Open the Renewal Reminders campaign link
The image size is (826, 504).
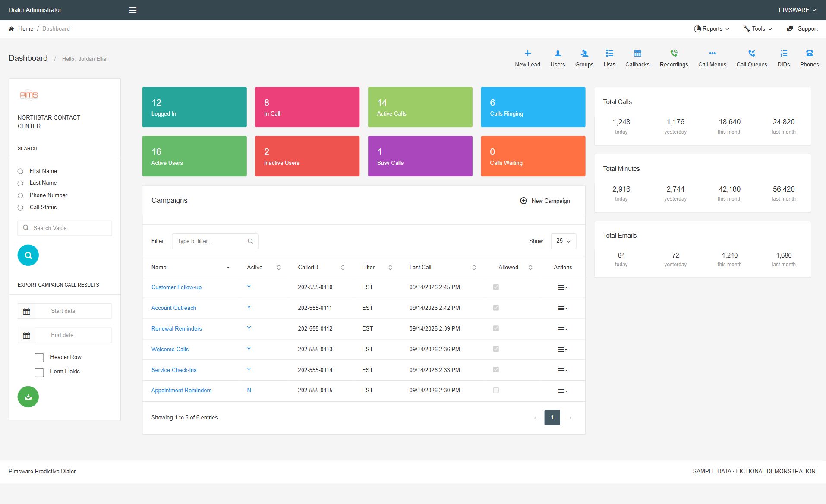point(177,329)
